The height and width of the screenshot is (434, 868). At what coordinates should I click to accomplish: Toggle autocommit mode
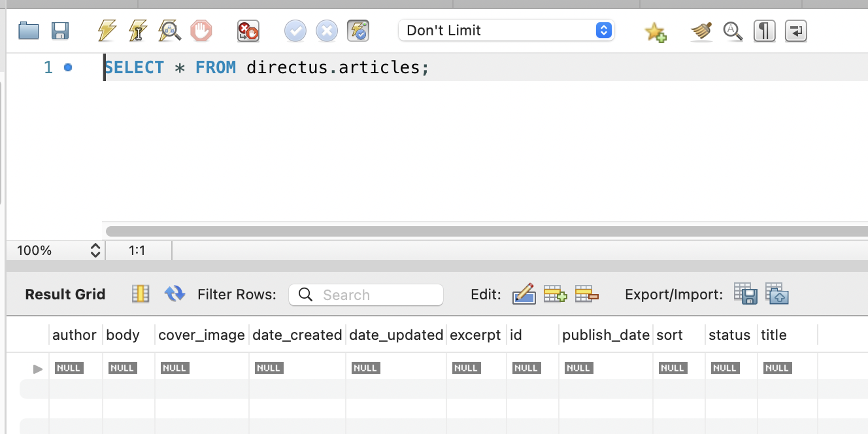tap(358, 30)
